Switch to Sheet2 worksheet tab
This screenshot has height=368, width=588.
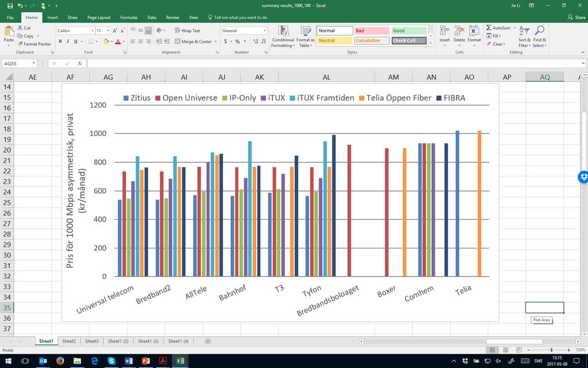tap(69, 342)
